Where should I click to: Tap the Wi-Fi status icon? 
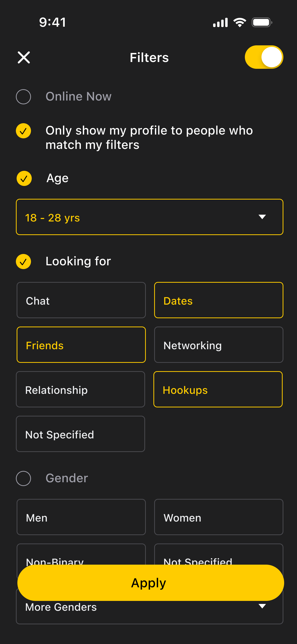[240, 22]
